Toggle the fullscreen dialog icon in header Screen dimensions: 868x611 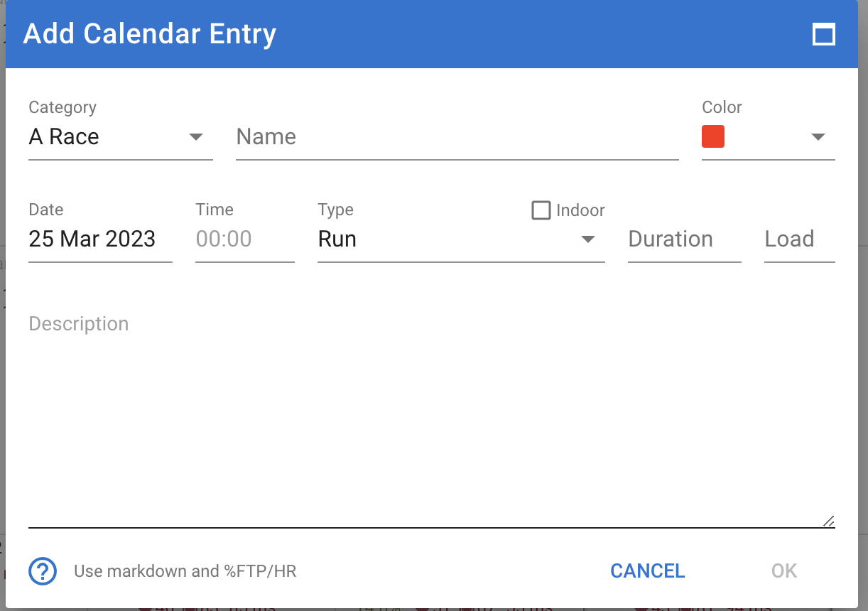coord(823,34)
